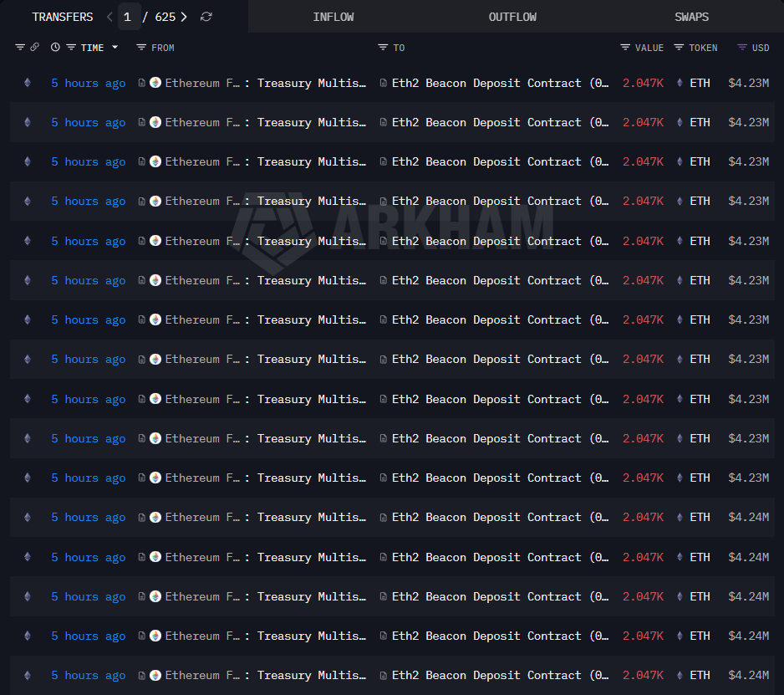Expand the TIME sort dropdown arrow

coord(115,48)
